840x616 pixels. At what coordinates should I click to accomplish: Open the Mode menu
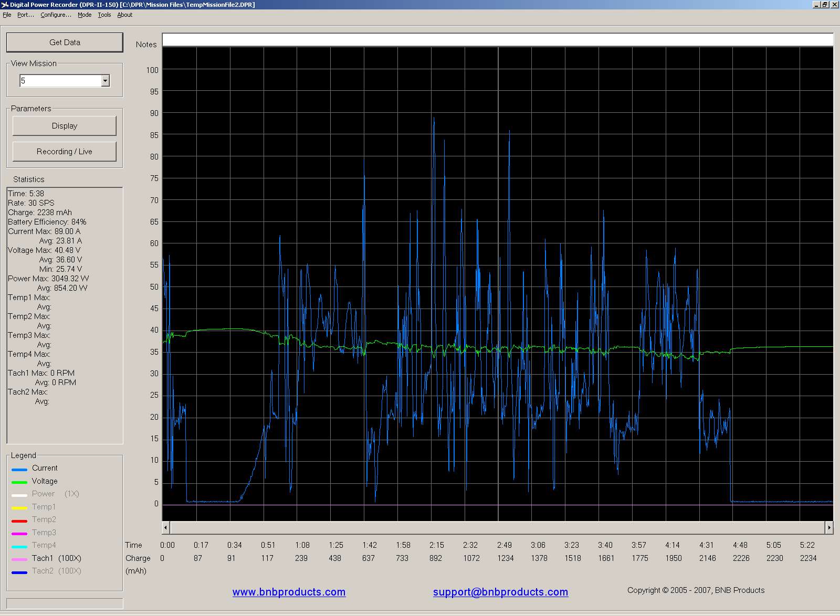(85, 15)
